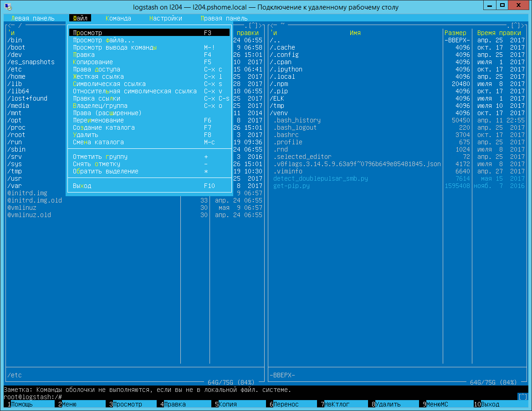Select the get-pip.py file

[x=292, y=186]
